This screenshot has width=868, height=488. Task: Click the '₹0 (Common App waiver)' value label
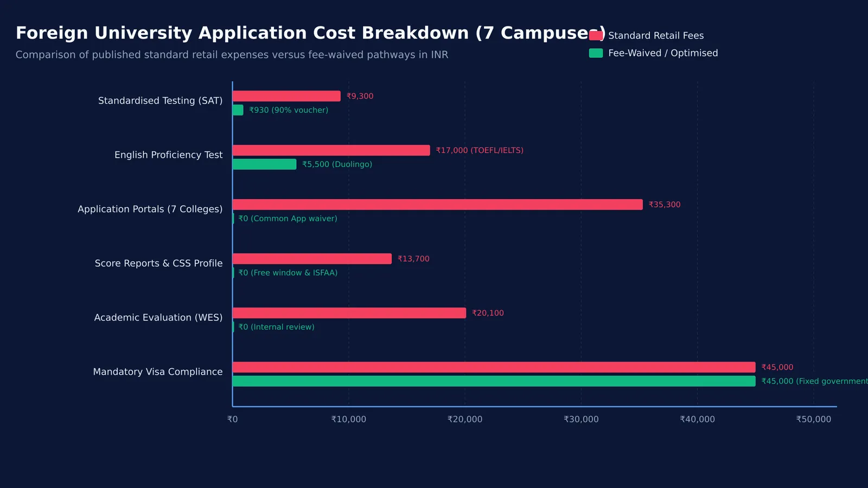pyautogui.click(x=288, y=219)
